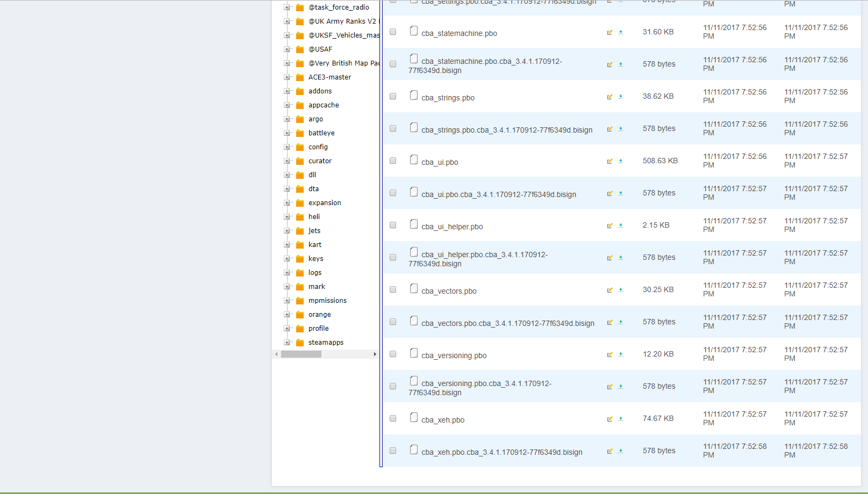Open the edit icon for cba_ui.pbo

[609, 161]
